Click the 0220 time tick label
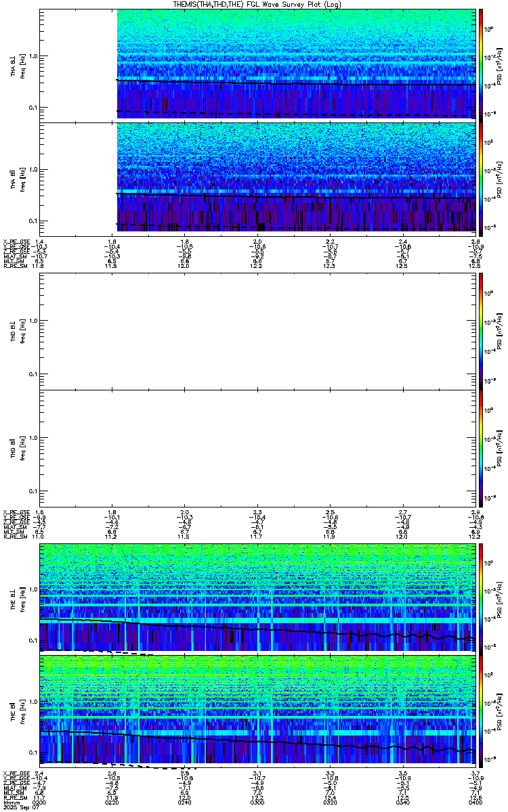 pos(112,802)
